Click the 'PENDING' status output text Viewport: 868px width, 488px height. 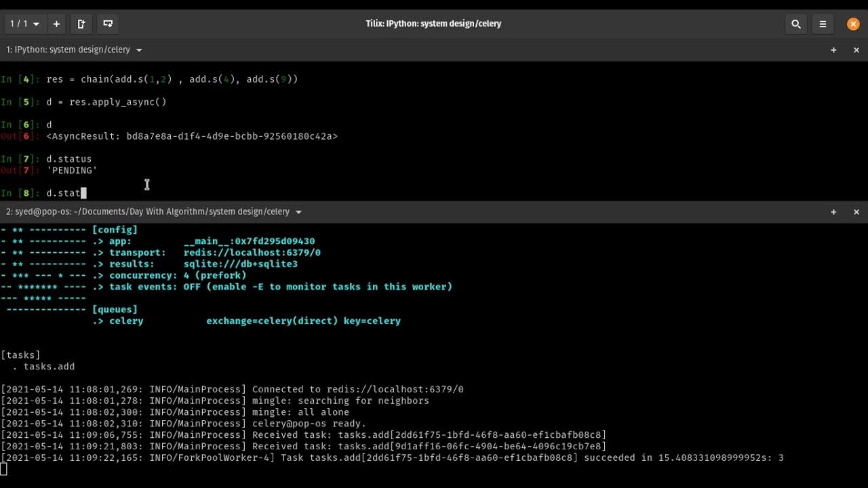[x=72, y=171]
